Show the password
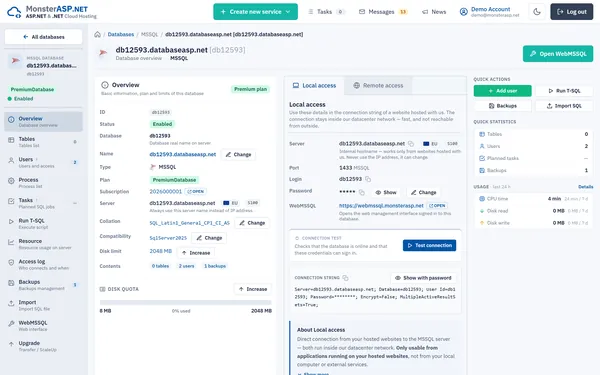The width and height of the screenshot is (600, 375). [x=386, y=192]
